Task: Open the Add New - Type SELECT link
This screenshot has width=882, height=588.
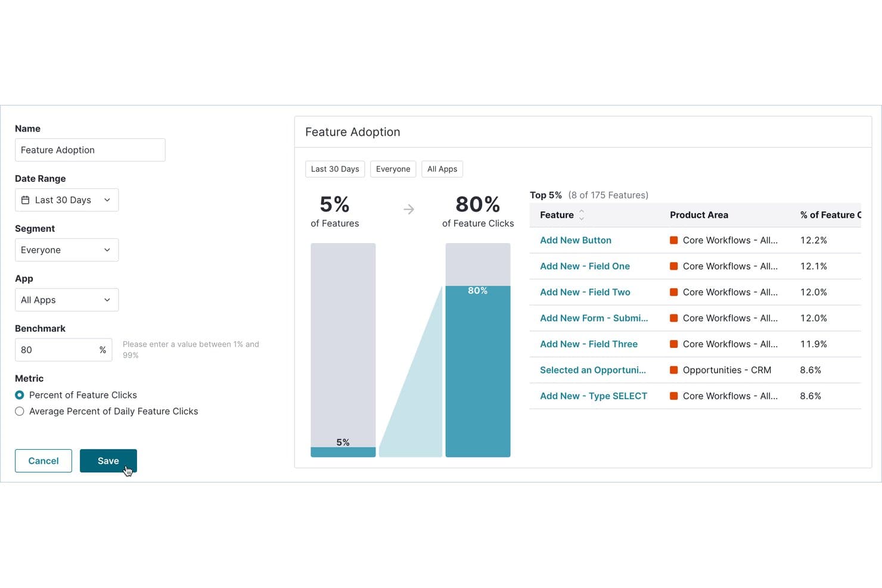Action: click(x=594, y=396)
